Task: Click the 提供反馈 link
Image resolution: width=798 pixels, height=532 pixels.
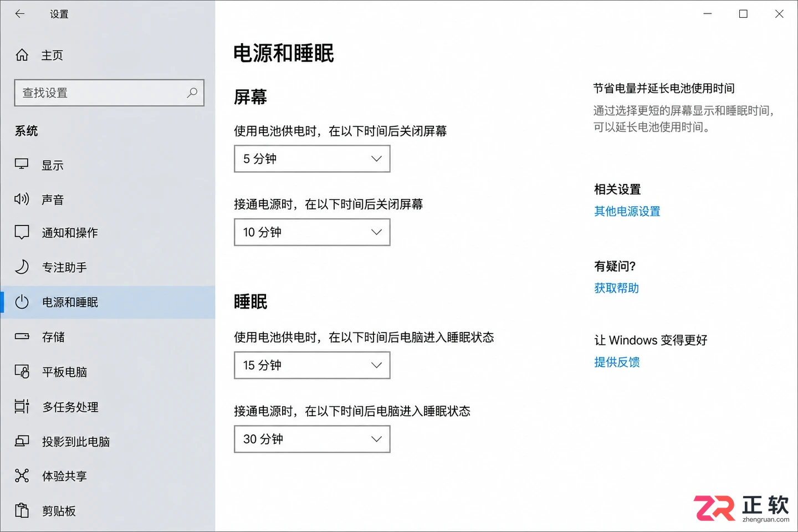Action: tap(617, 362)
